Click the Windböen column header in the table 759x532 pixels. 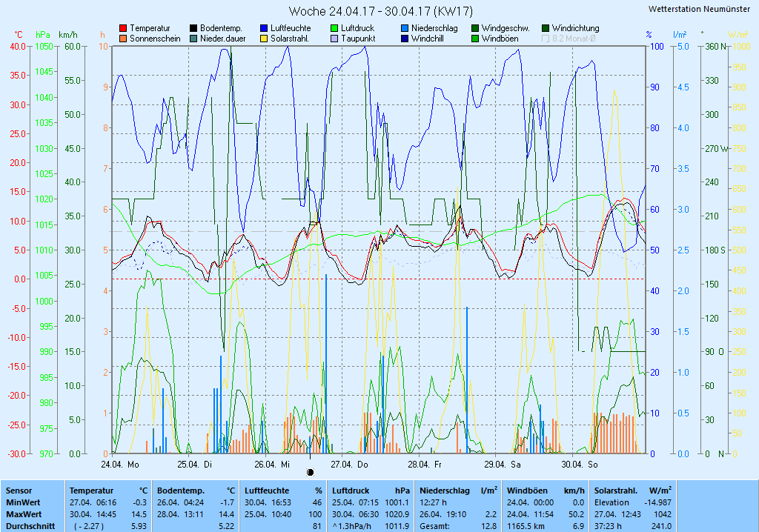pos(528,491)
